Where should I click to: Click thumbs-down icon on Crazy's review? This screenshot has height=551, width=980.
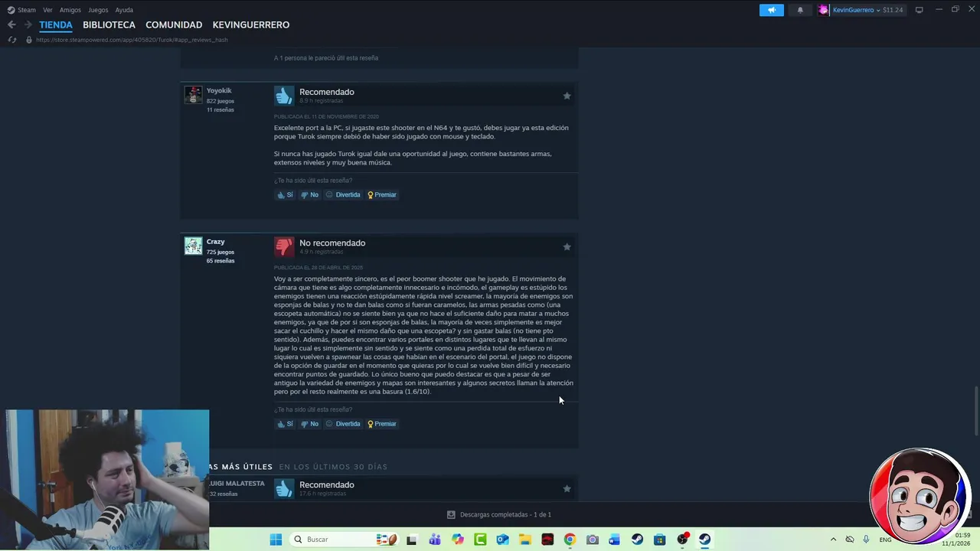coord(284,246)
